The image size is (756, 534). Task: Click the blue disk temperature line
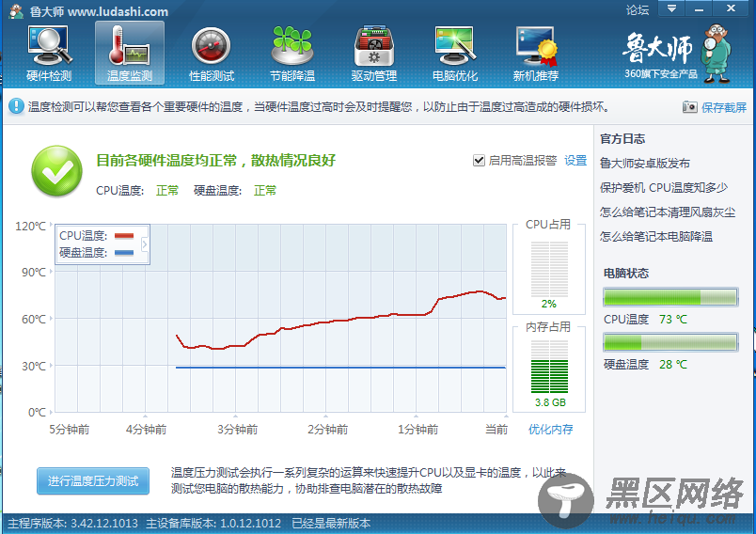[340, 368]
